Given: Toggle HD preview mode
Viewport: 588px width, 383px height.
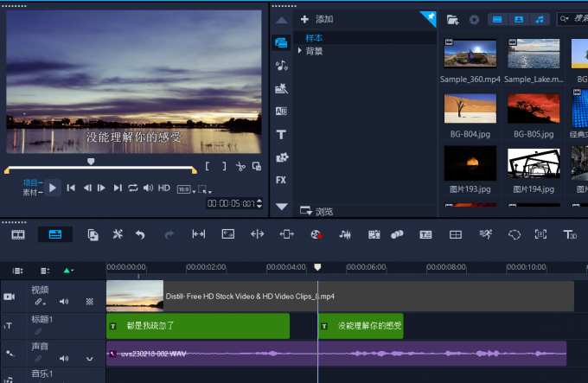Looking at the screenshot, I should 164,188.
